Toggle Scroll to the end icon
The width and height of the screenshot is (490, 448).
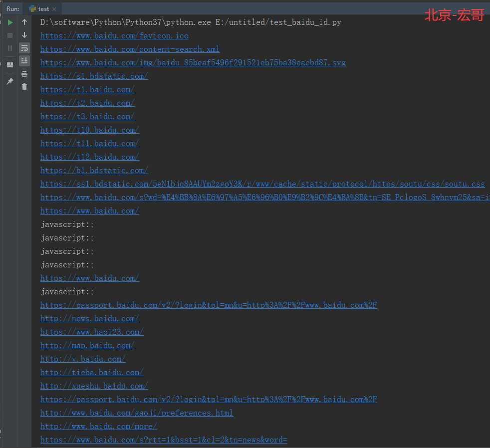(x=24, y=60)
